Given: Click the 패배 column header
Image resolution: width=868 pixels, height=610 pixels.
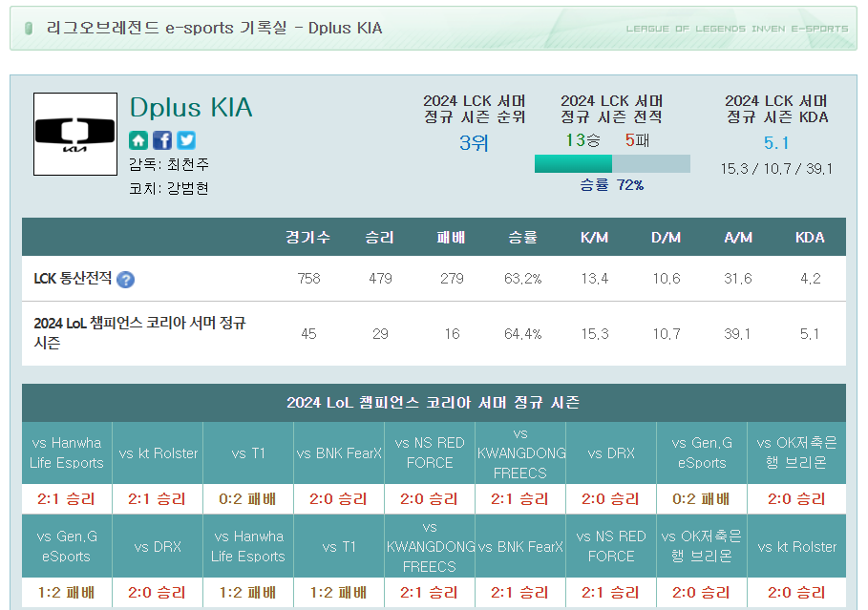Looking at the screenshot, I should (451, 238).
